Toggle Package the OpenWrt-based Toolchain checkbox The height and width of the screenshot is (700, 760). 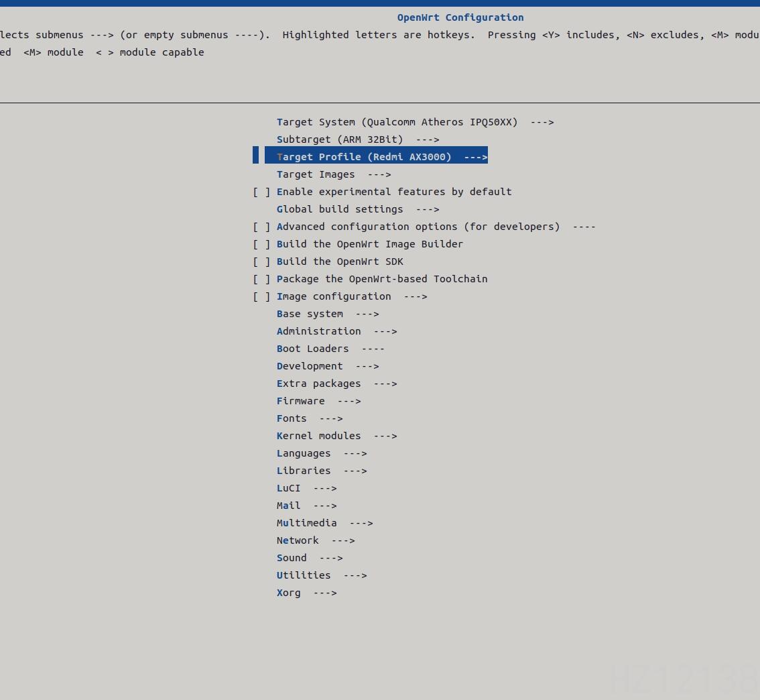[262, 279]
